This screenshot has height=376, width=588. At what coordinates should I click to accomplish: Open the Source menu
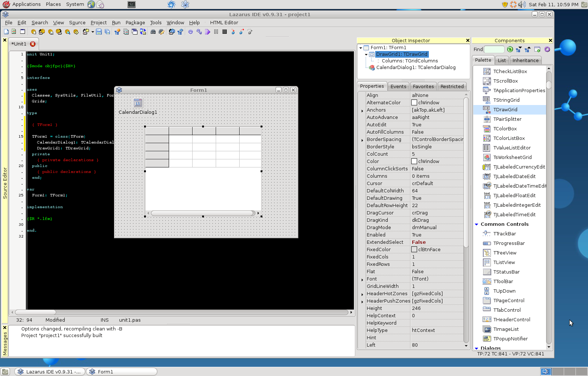(x=77, y=22)
